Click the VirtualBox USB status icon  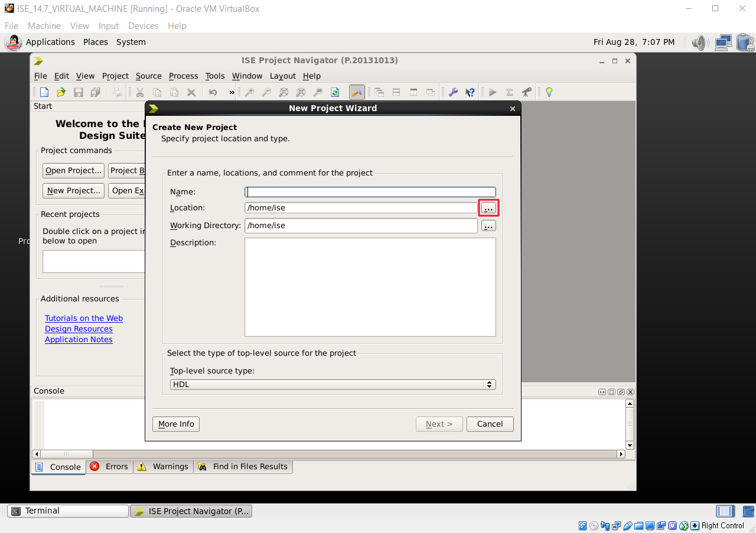[628, 525]
